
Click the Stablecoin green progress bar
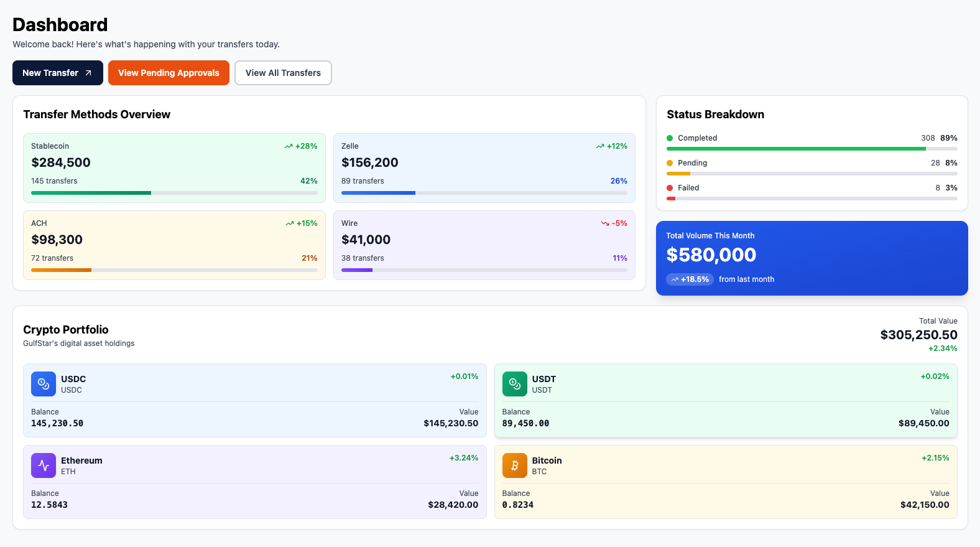point(91,193)
